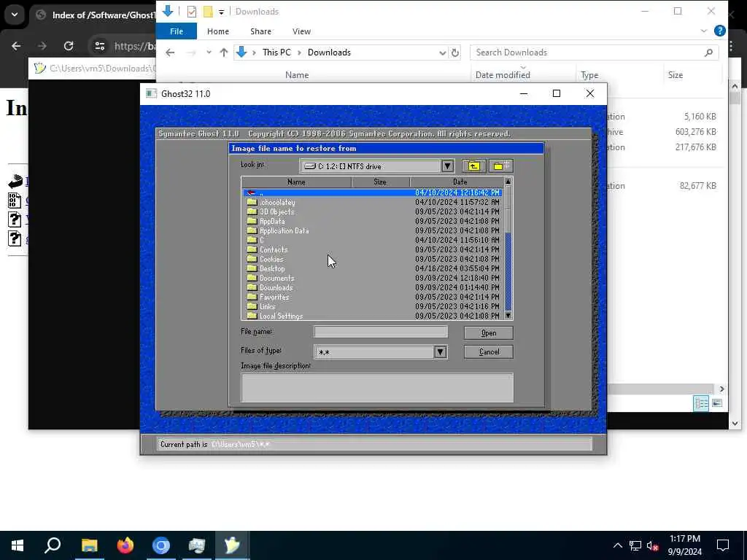
Task: Open recent locations dropdown in Explorer
Action: coord(209,52)
